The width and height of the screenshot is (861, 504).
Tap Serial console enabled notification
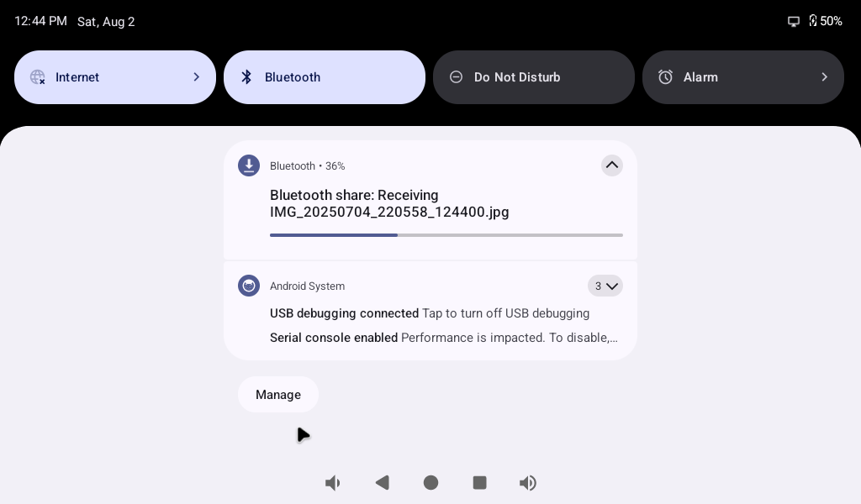(444, 338)
